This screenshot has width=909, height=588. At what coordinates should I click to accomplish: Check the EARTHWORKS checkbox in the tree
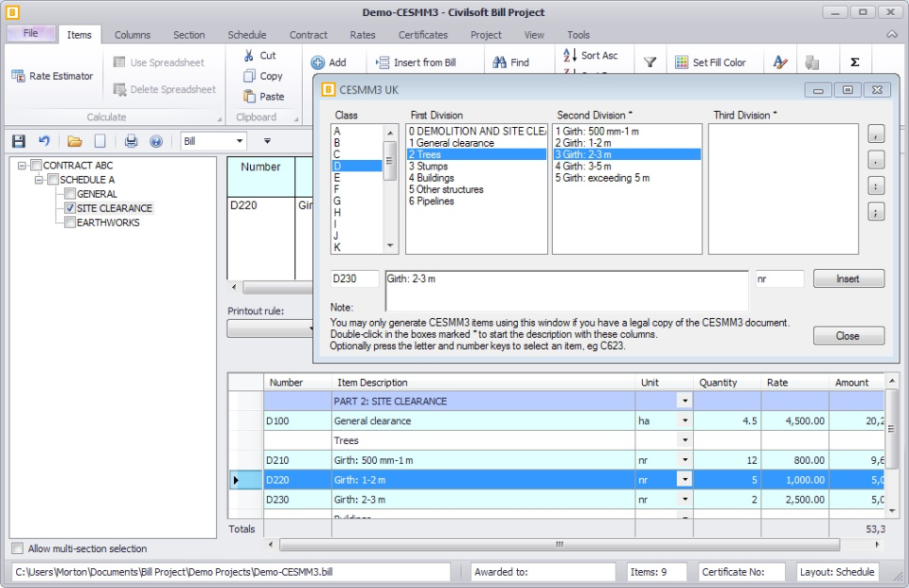pos(70,223)
